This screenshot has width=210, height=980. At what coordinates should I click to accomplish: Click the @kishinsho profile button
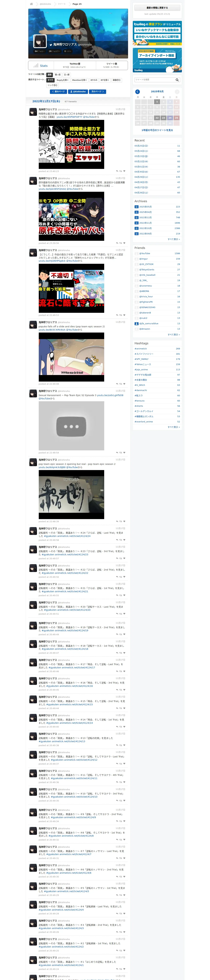point(78,92)
